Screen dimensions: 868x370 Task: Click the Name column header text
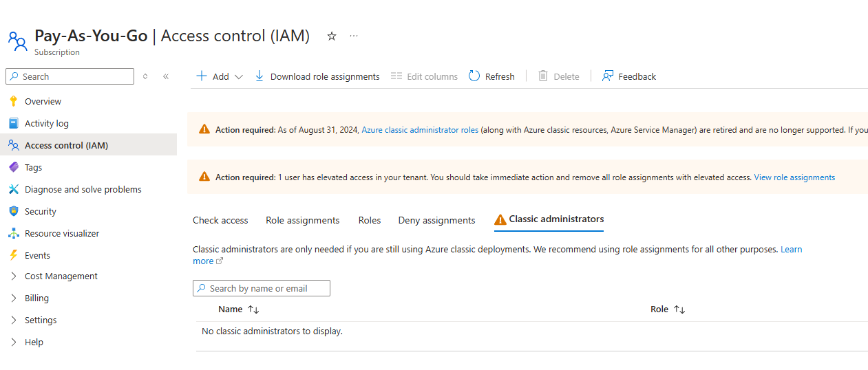coord(231,309)
